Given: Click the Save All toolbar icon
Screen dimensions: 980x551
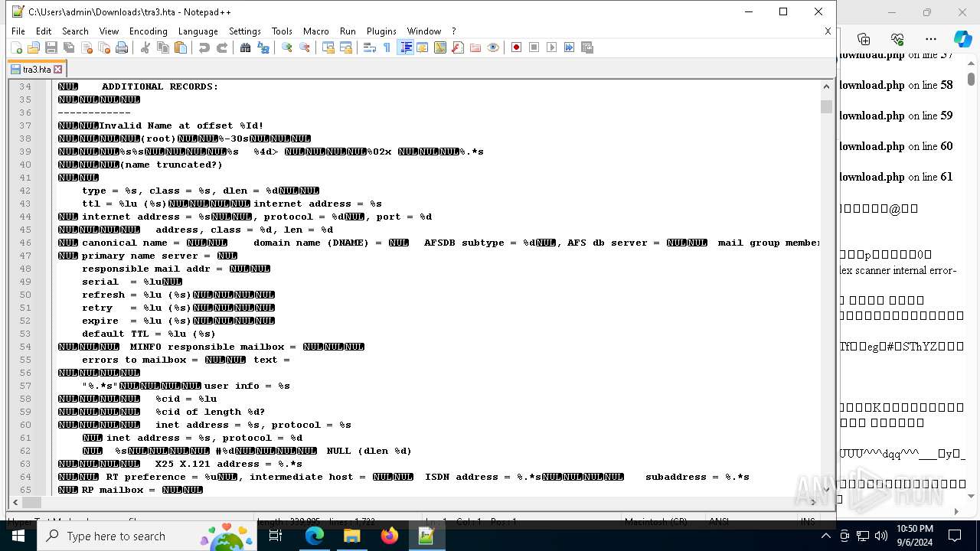Looking at the screenshot, I should [x=69, y=47].
